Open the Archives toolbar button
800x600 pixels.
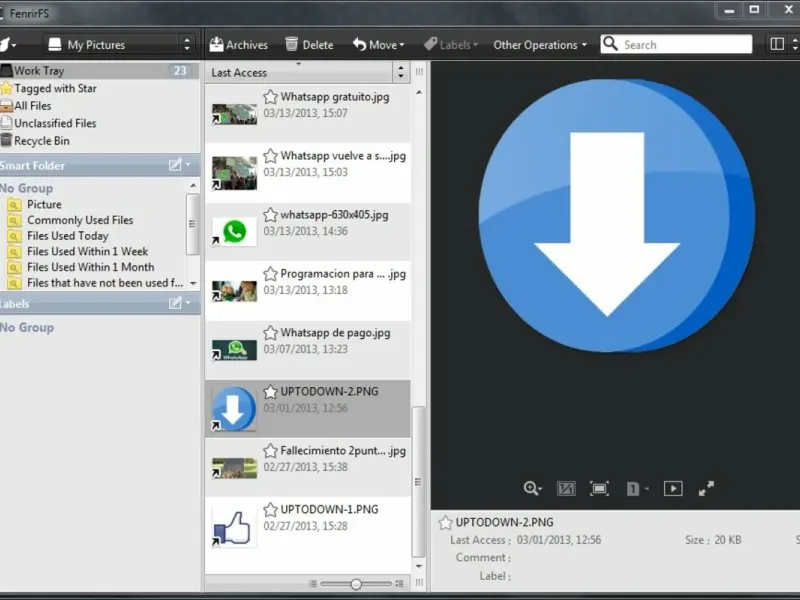tap(239, 45)
